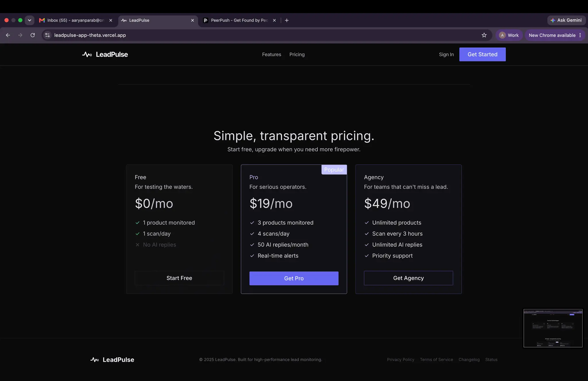The image size is (588, 381).
Task: Open site information icon in address bar
Action: pyautogui.click(x=48, y=35)
